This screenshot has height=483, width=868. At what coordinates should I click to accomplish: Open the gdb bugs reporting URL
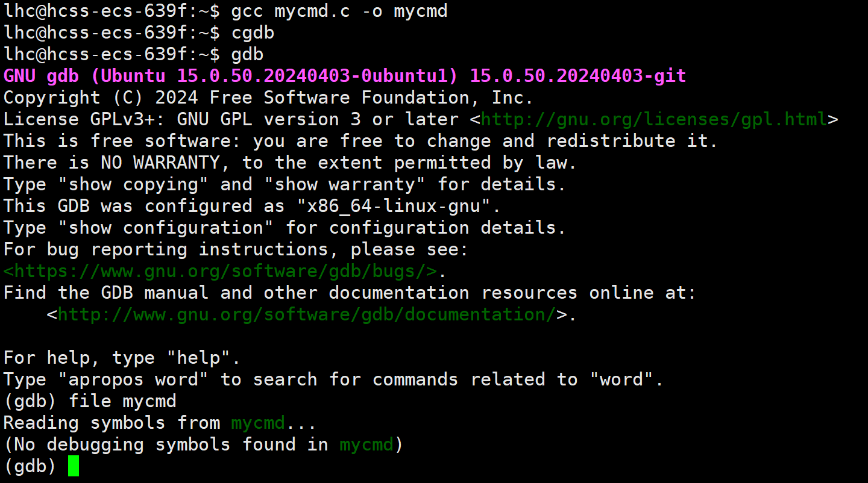221,271
